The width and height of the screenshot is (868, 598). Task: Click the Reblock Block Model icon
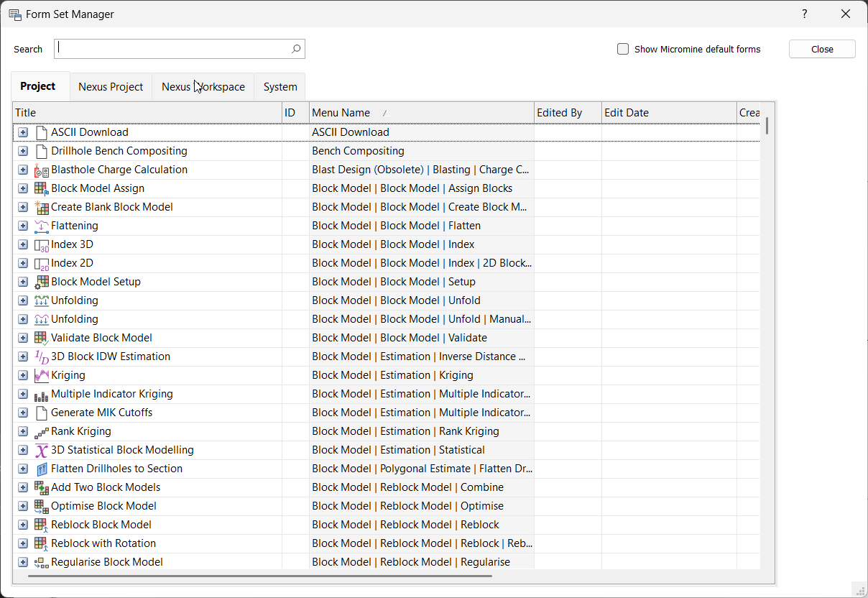(42, 525)
